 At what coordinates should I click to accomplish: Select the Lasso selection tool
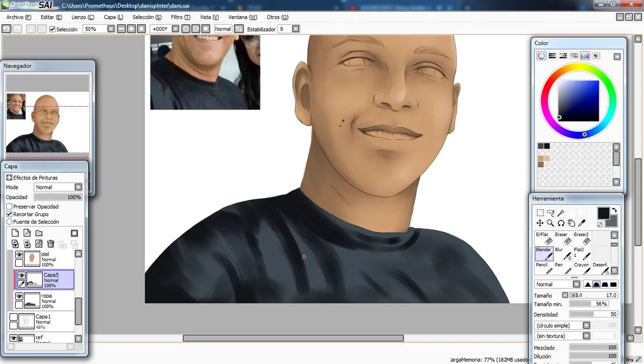pyautogui.click(x=550, y=213)
